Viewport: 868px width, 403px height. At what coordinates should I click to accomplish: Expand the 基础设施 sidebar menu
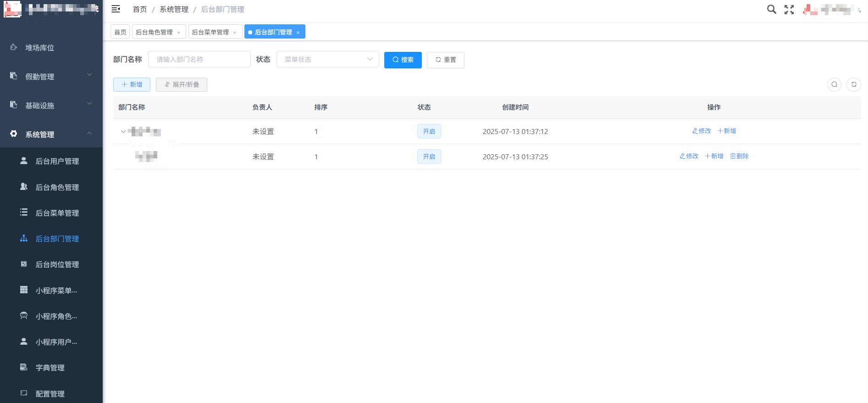90,103
